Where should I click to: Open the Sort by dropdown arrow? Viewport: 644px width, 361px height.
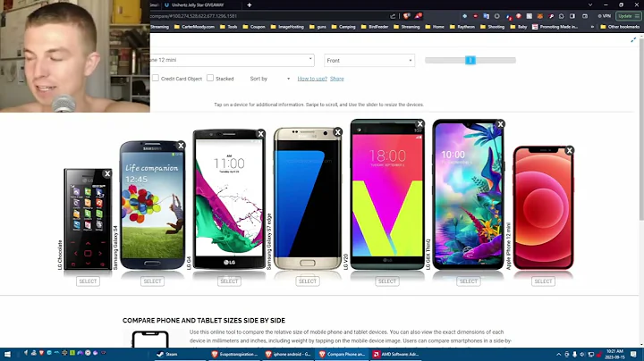pyautogui.click(x=288, y=79)
